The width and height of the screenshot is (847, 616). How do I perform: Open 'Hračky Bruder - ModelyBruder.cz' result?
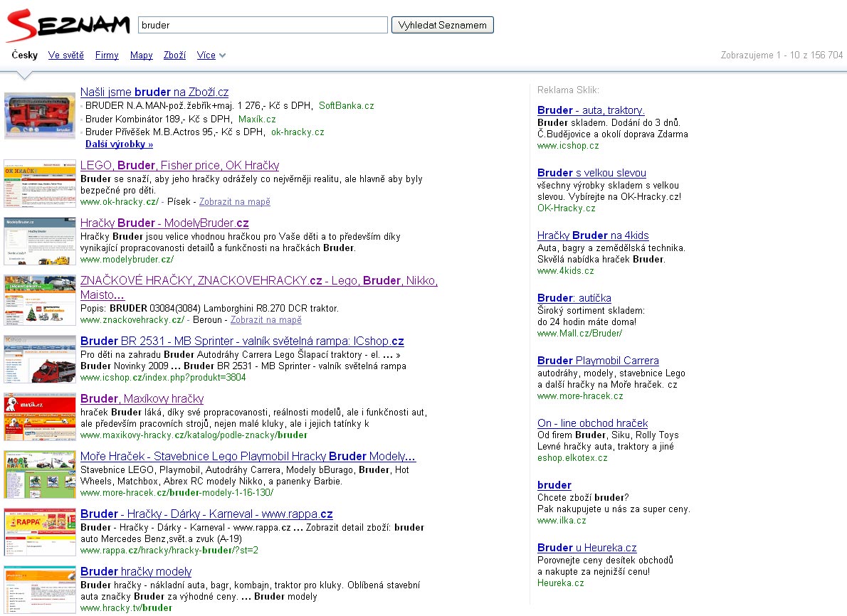164,223
